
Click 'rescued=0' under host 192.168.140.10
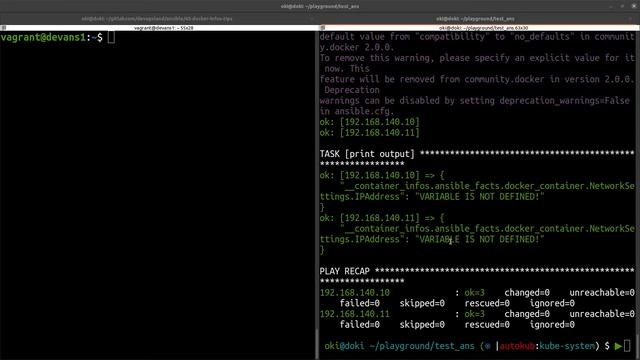[487, 303]
